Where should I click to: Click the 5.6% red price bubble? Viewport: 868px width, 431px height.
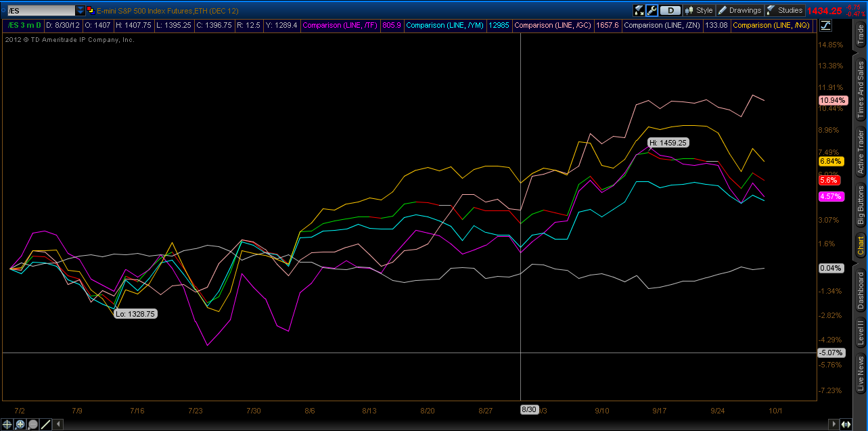click(828, 180)
